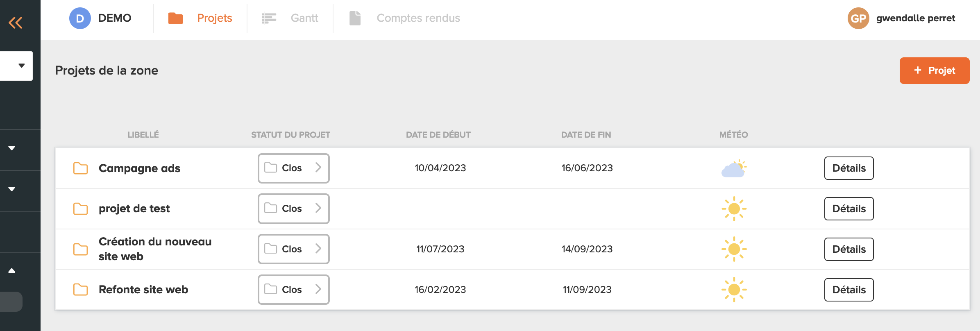Open the Campagne ads project name
980x331 pixels.
pyautogui.click(x=139, y=168)
